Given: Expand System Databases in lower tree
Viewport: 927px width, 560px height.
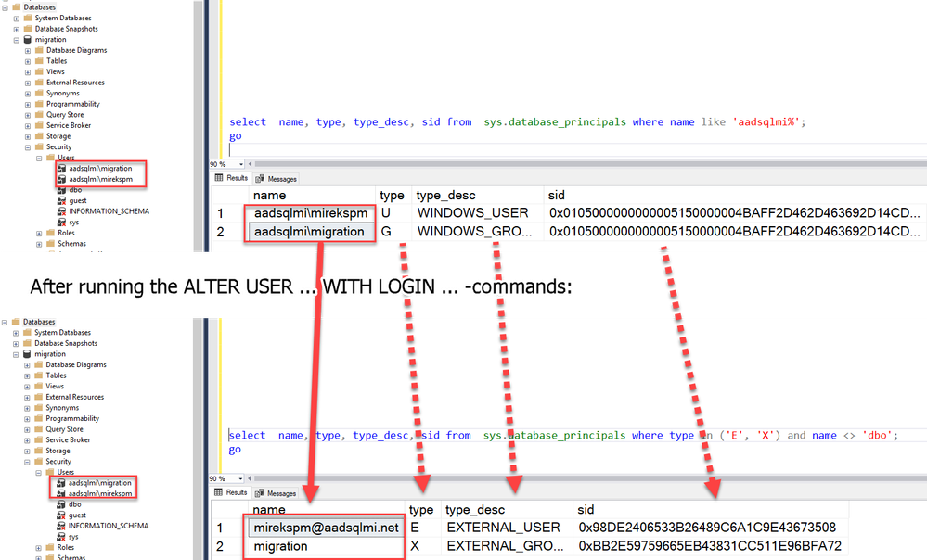Looking at the screenshot, I should coord(16,333).
